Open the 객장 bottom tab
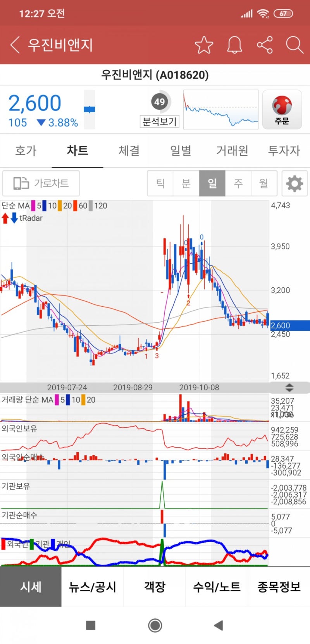The height and width of the screenshot is (644, 310). coord(155,587)
